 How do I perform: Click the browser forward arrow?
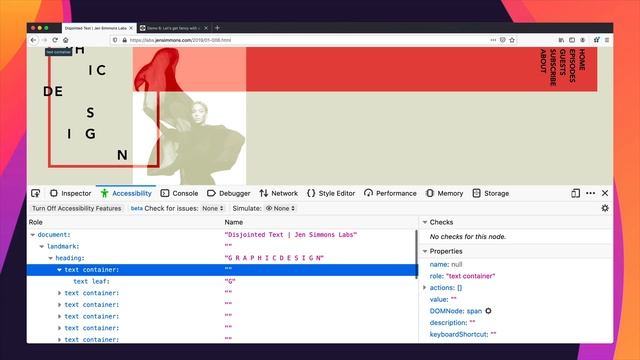point(44,40)
